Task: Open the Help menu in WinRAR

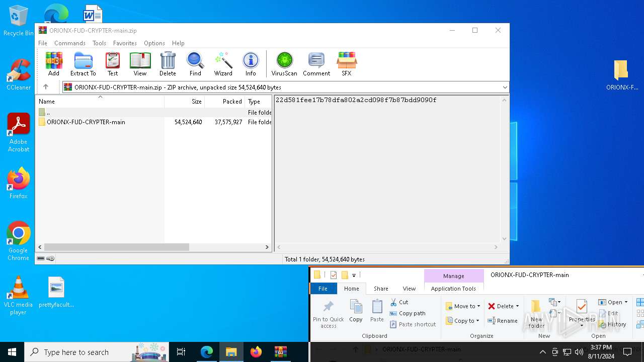Action: pos(178,43)
